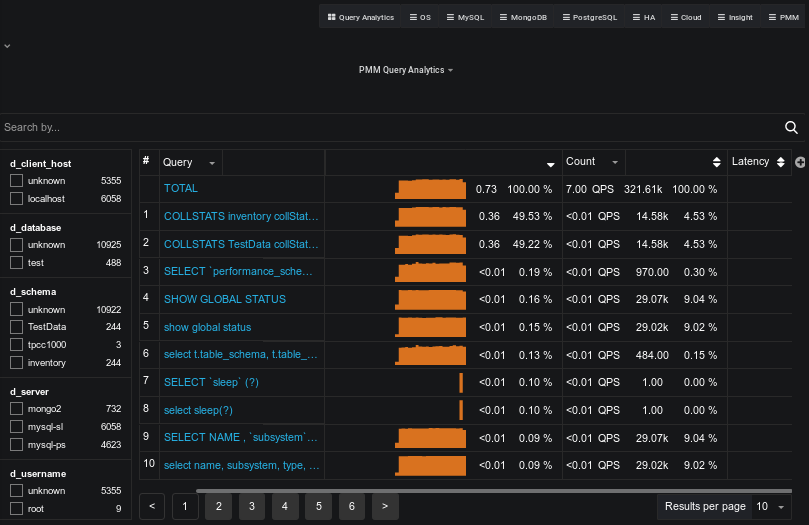Sort by the Count column arrows
This screenshot has width=809, height=525.
716,162
